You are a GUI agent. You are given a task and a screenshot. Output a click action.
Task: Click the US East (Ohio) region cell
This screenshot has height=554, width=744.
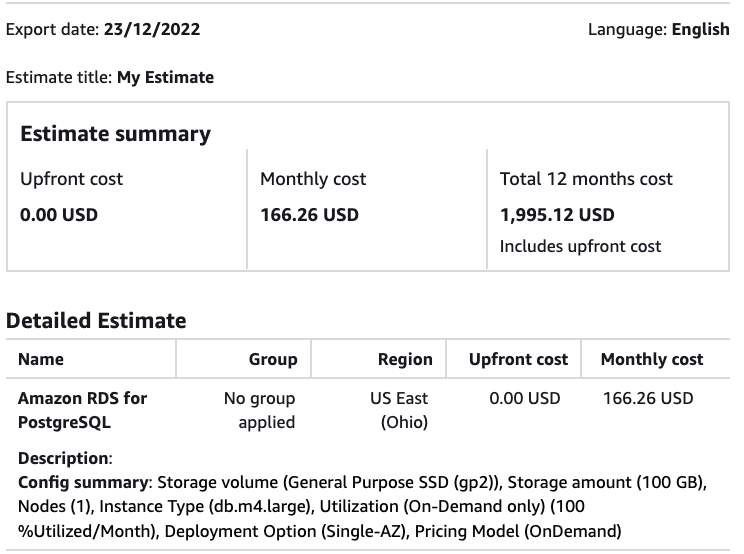point(404,410)
